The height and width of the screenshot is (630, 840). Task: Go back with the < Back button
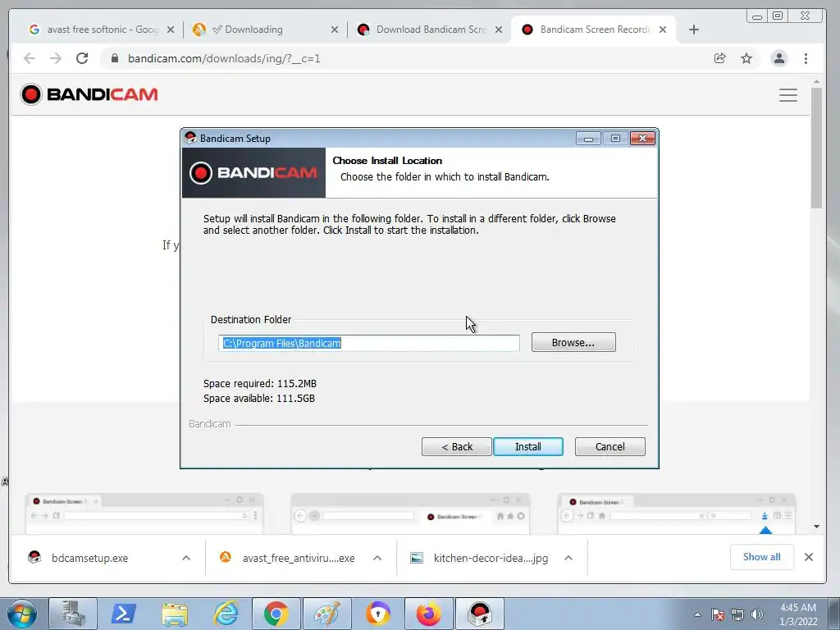coord(456,447)
